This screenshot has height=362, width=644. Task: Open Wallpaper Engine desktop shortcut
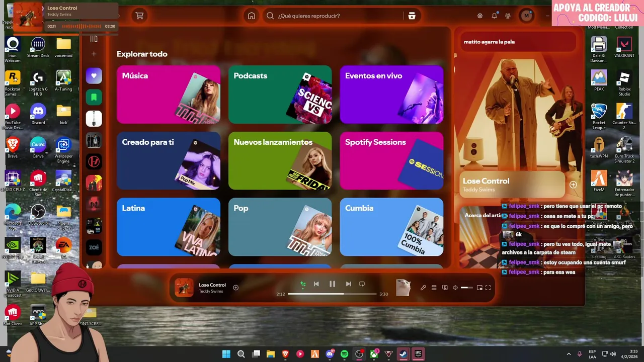click(63, 150)
